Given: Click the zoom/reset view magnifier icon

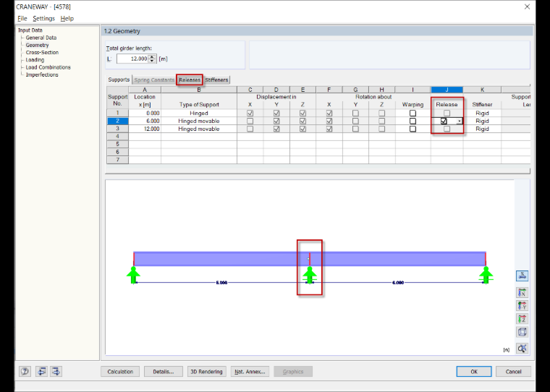Looking at the screenshot, I should coord(522,348).
